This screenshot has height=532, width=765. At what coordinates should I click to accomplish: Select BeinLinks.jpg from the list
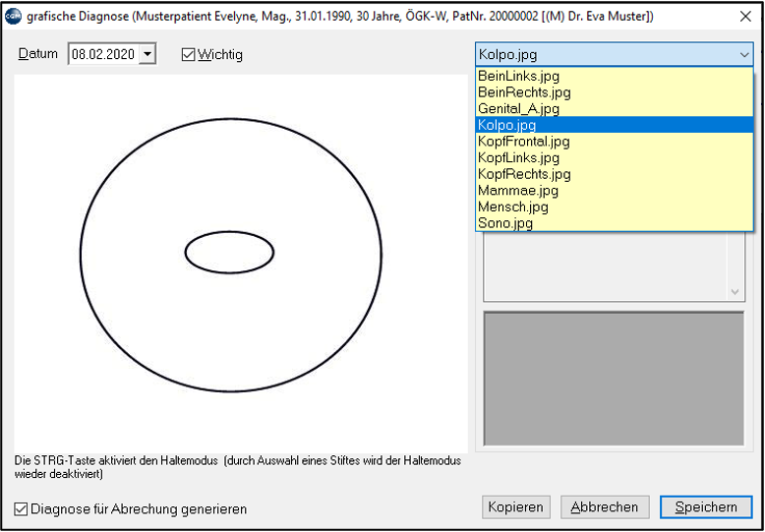tap(615, 76)
